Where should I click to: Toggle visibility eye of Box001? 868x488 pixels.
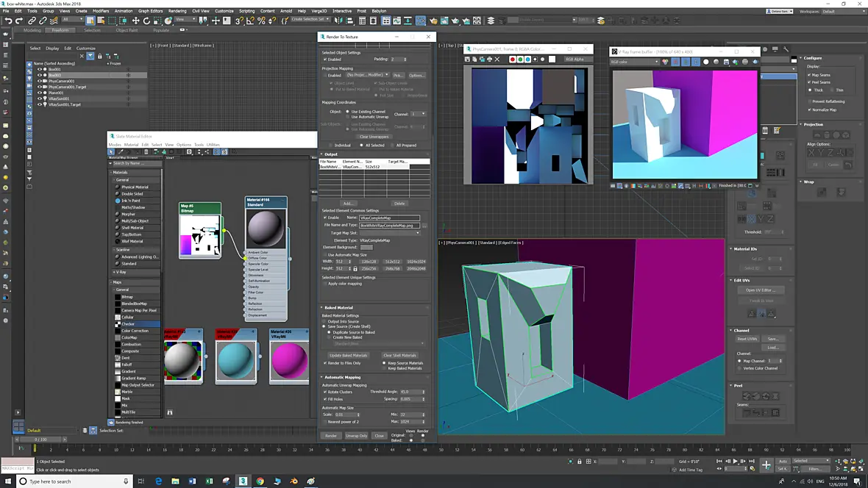(x=40, y=69)
